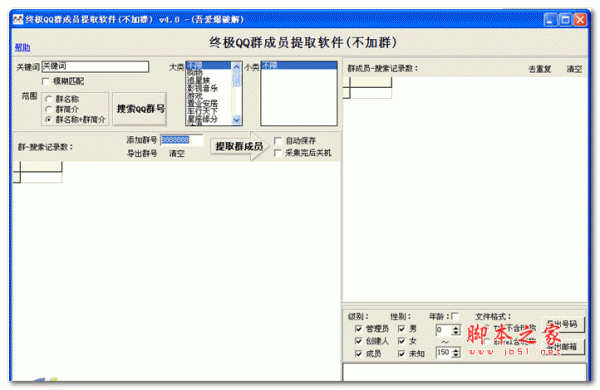Click the 大类 list scroll-up arrow
The height and width of the screenshot is (390, 600).
[x=236, y=66]
